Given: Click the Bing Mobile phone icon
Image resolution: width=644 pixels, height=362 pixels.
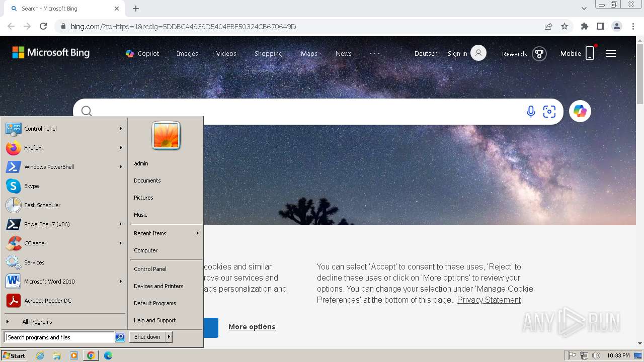Looking at the screenshot, I should 590,53.
